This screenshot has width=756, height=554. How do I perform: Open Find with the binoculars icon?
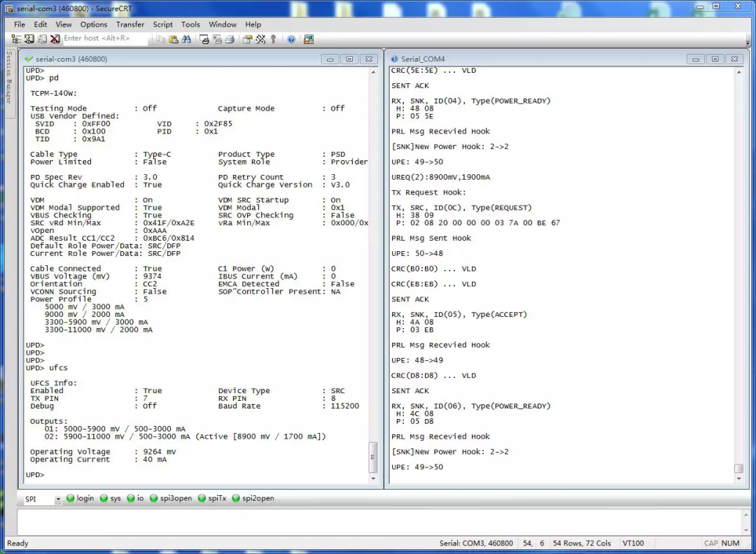click(187, 39)
